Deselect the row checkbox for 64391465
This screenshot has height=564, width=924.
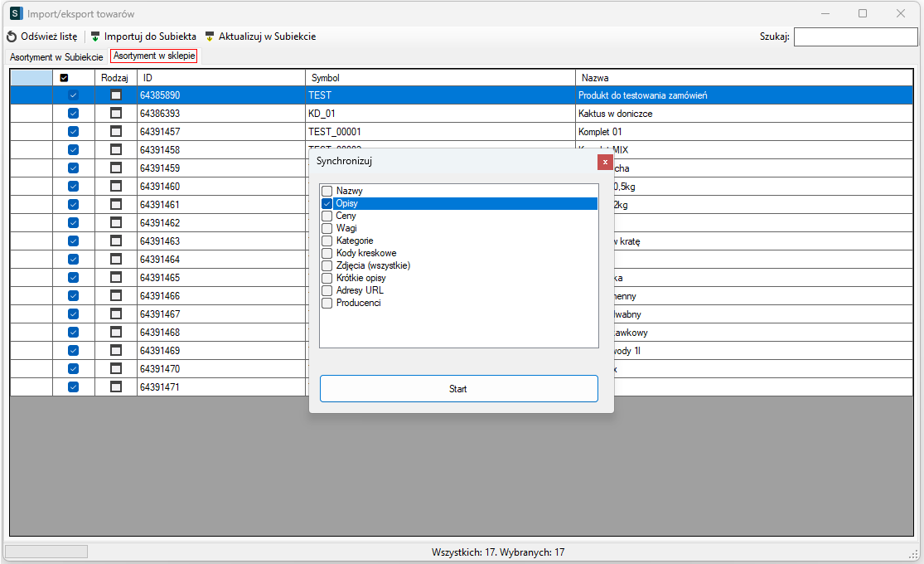click(x=73, y=278)
